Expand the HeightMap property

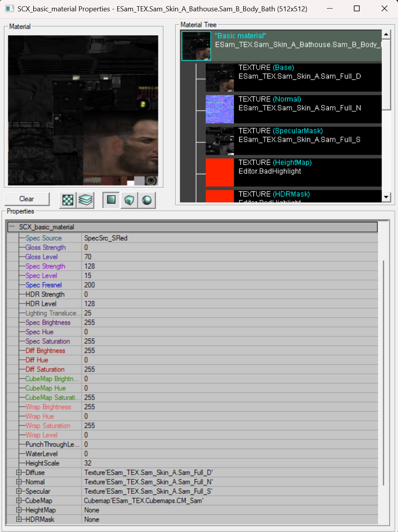point(19,510)
